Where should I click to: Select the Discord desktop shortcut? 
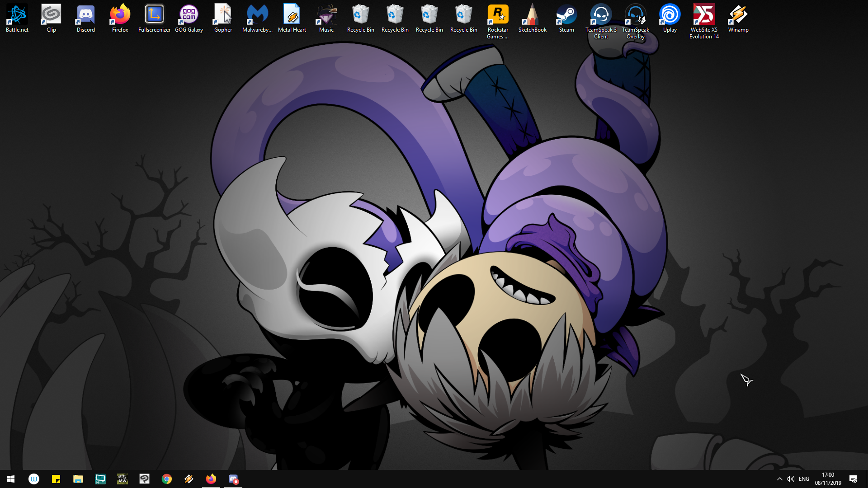[x=85, y=19]
